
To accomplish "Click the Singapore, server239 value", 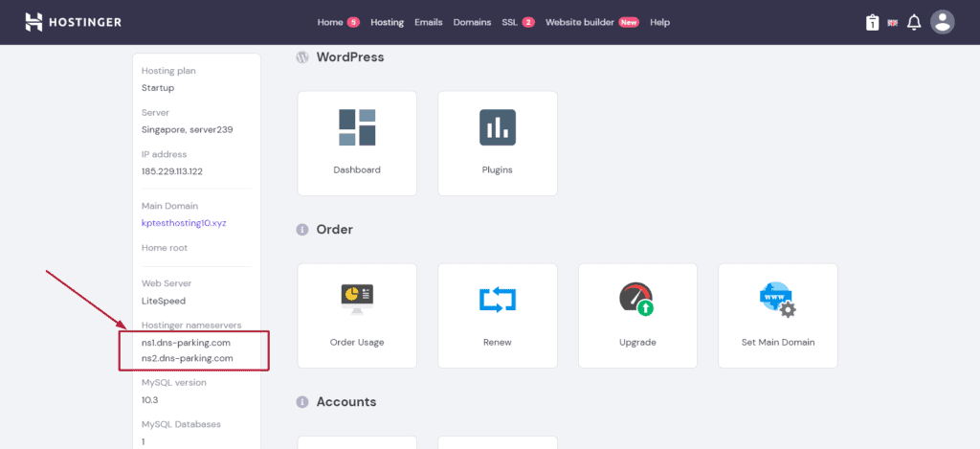I will [188, 129].
